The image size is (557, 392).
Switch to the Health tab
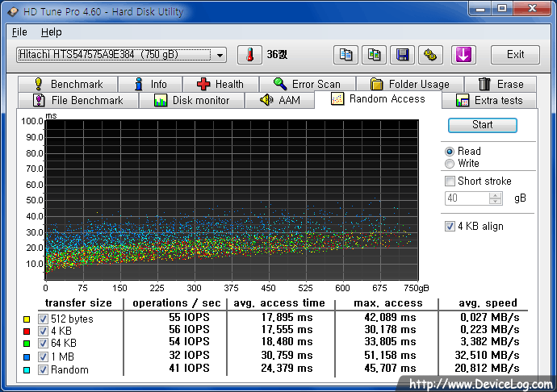[x=219, y=84]
